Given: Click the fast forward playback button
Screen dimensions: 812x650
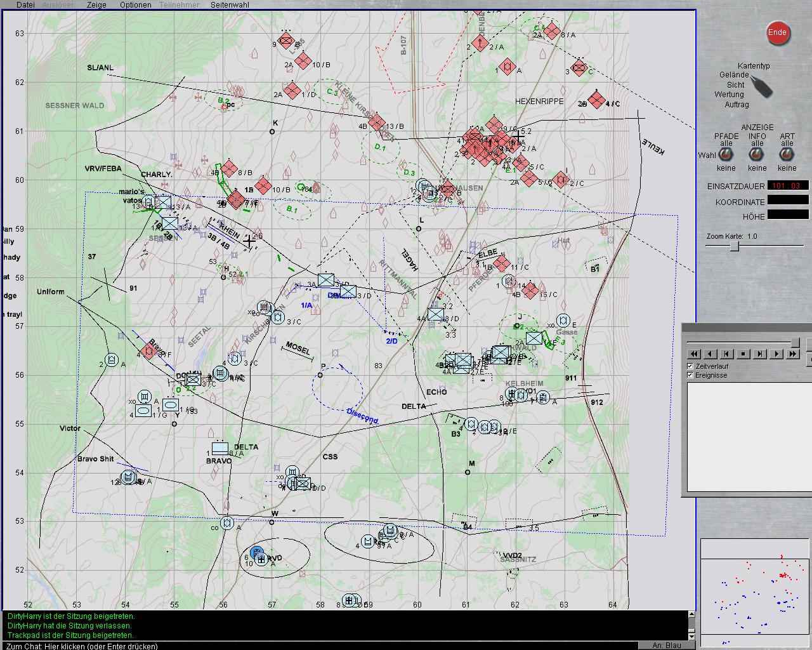Looking at the screenshot, I should [793, 354].
